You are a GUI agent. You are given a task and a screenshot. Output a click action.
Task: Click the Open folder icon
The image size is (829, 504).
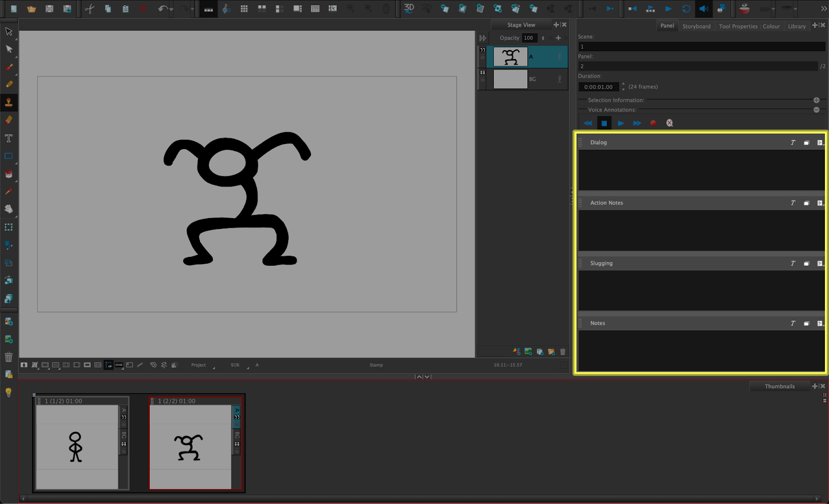tap(32, 9)
